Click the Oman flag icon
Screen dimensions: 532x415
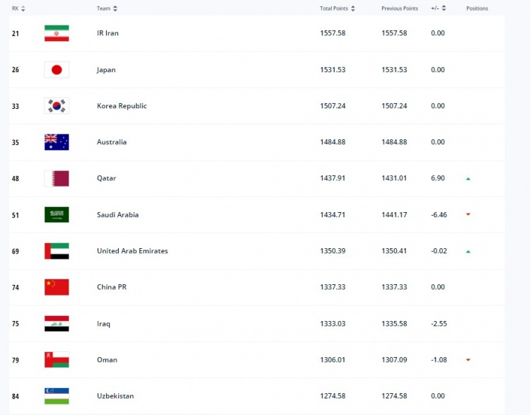click(x=57, y=360)
